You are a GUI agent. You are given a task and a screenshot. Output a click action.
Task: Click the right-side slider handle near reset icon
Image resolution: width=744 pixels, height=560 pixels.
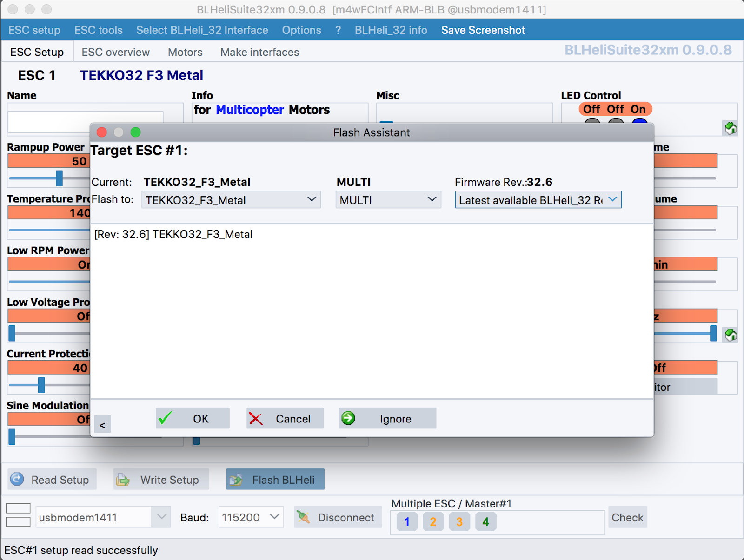tap(713, 333)
